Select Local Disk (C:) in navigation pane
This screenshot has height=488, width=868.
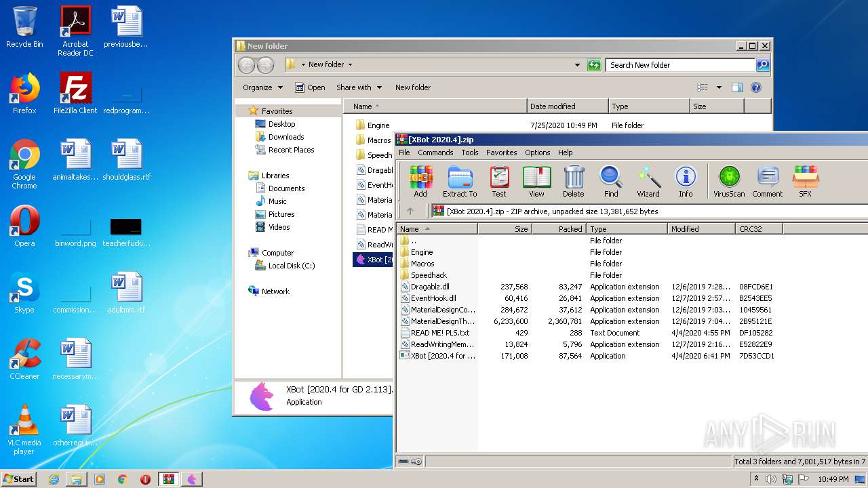291,266
